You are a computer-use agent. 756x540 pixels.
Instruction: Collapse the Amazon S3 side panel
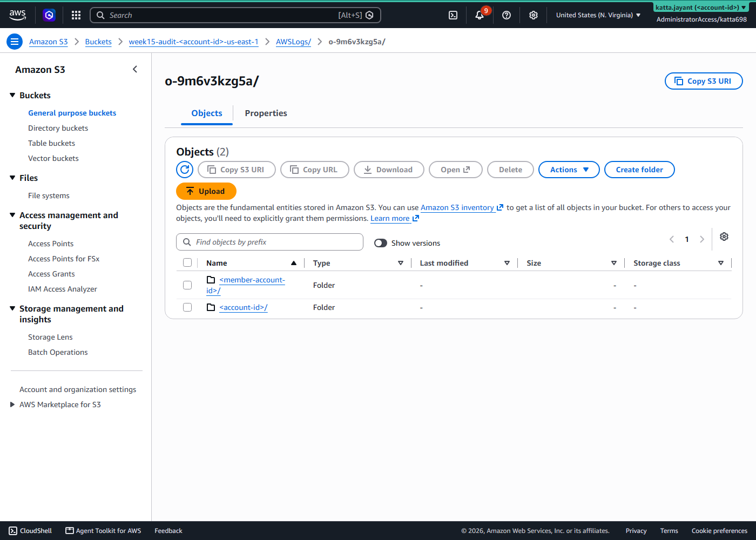(135, 69)
